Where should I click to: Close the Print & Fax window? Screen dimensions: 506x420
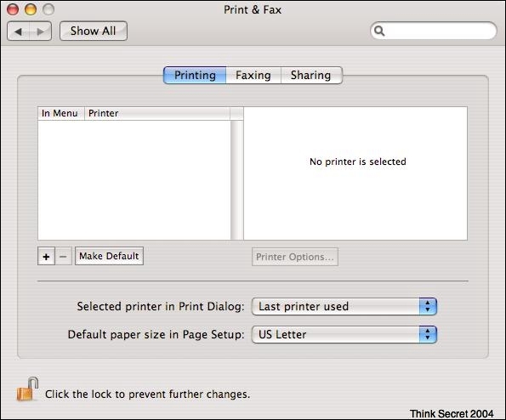tap(13, 9)
